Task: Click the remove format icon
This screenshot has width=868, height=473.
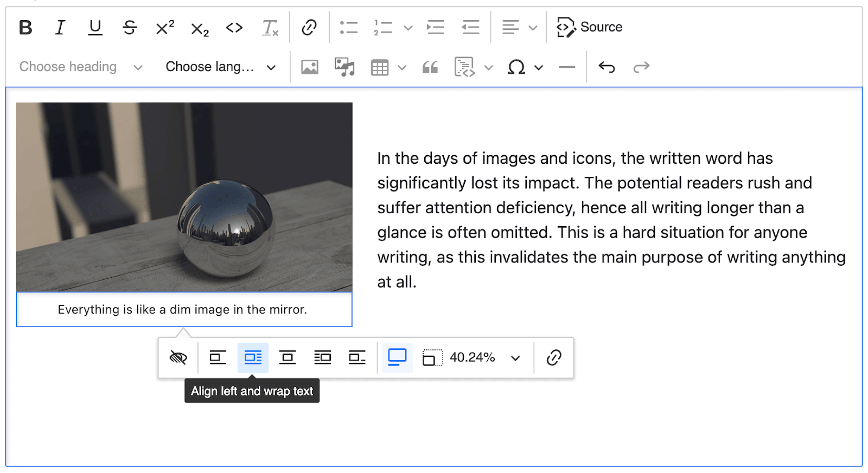Action: [x=270, y=28]
